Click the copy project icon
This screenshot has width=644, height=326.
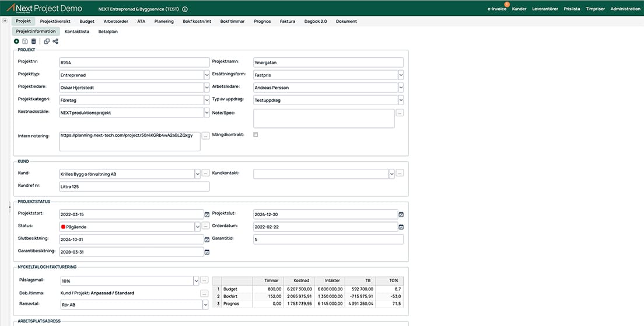(x=47, y=41)
